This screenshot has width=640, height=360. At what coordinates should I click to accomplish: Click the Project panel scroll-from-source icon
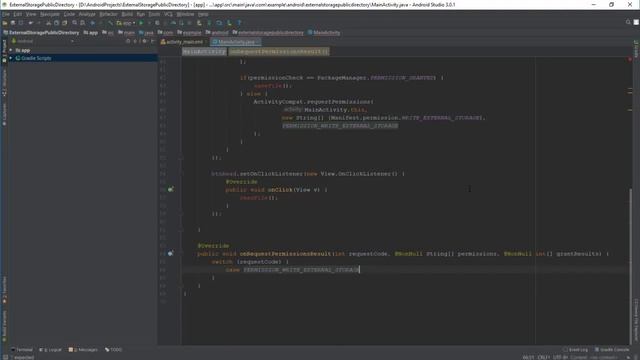point(128,41)
